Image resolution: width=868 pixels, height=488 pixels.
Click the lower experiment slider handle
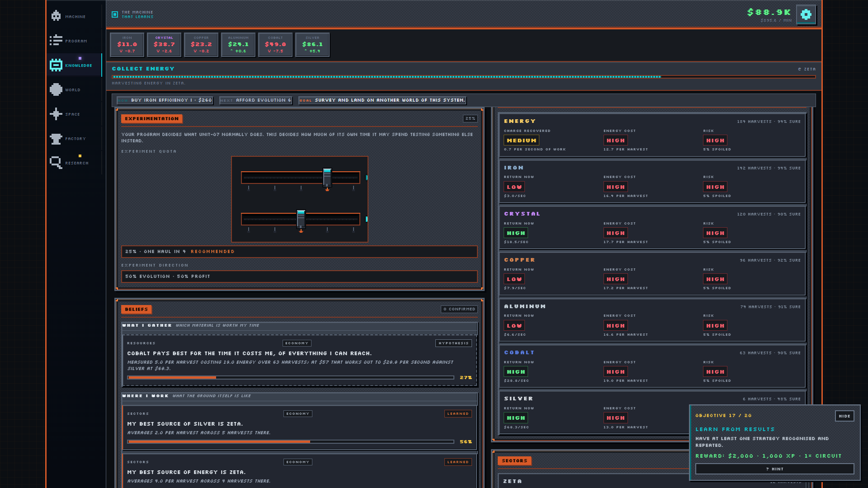(301, 219)
